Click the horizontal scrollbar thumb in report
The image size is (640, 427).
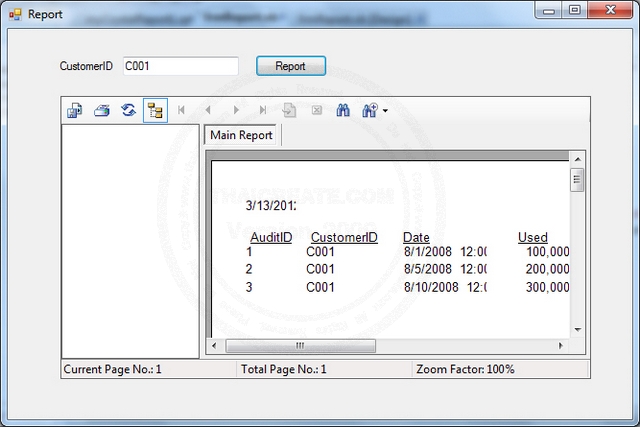(300, 346)
